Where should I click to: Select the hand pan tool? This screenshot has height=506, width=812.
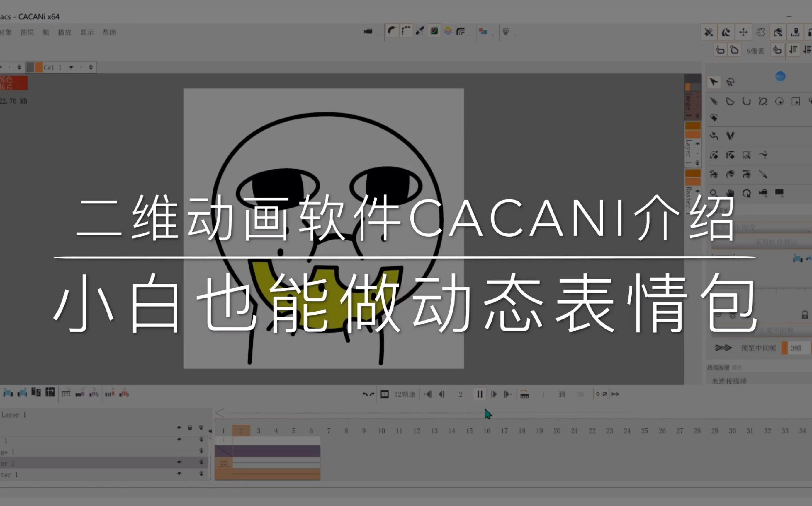pyautogui.click(x=730, y=193)
